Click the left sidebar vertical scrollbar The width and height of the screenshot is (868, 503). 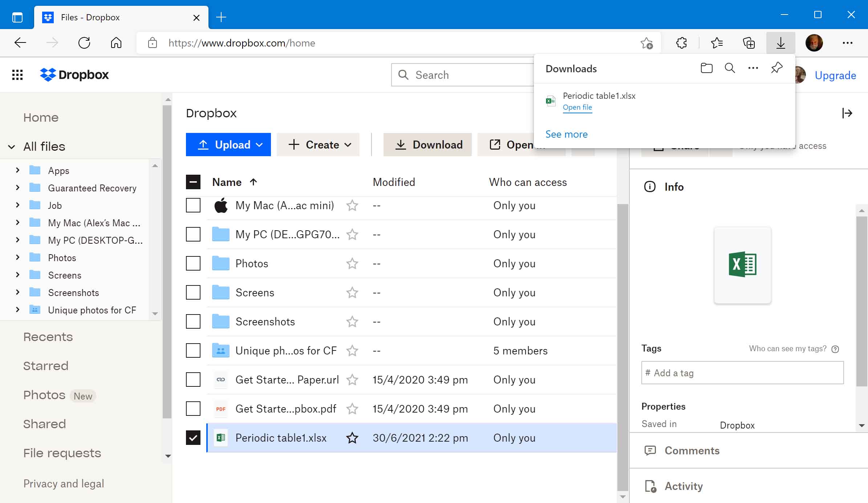(x=167, y=261)
